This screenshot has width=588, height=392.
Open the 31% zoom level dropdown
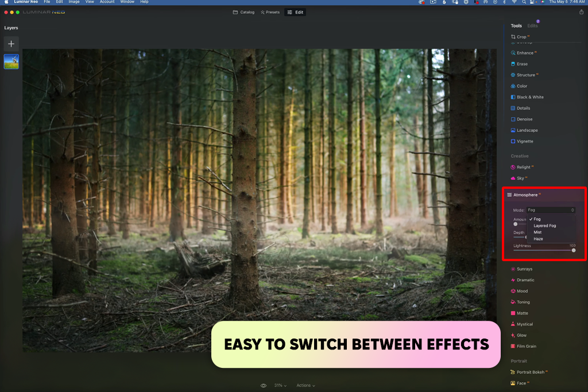280,386
